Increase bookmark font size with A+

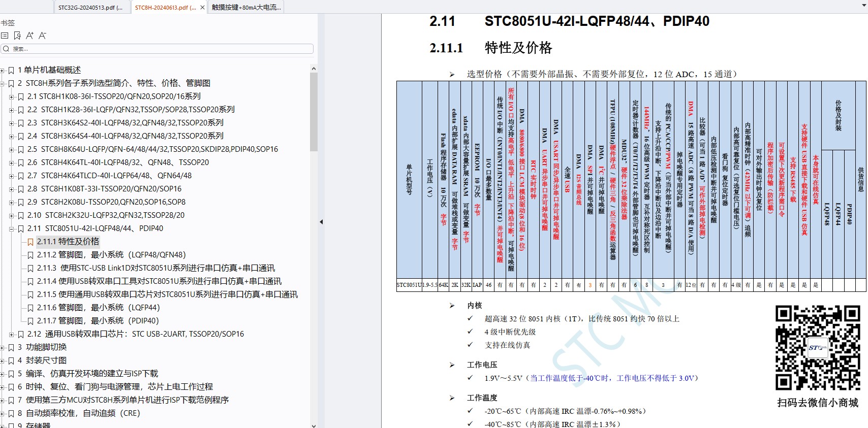click(29, 36)
